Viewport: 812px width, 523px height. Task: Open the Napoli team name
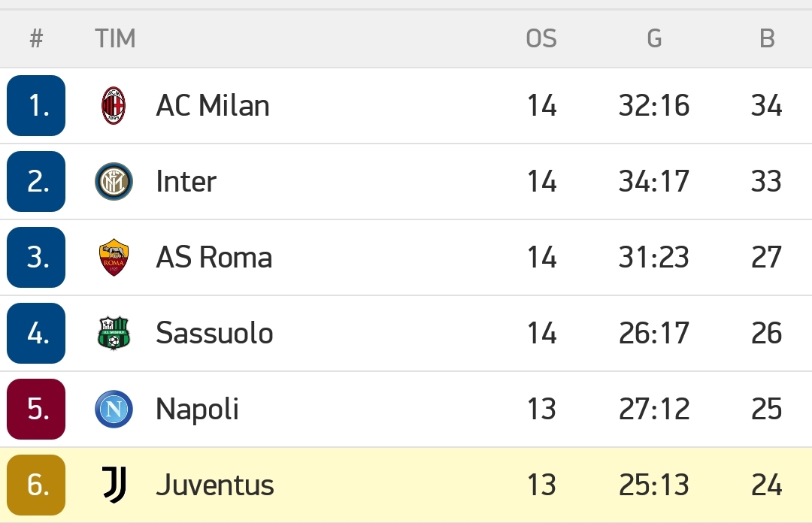[197, 409]
